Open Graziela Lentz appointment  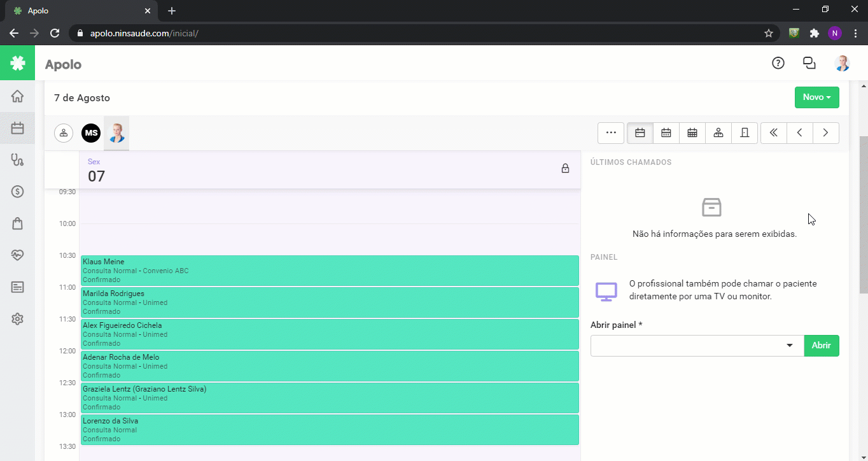point(330,398)
